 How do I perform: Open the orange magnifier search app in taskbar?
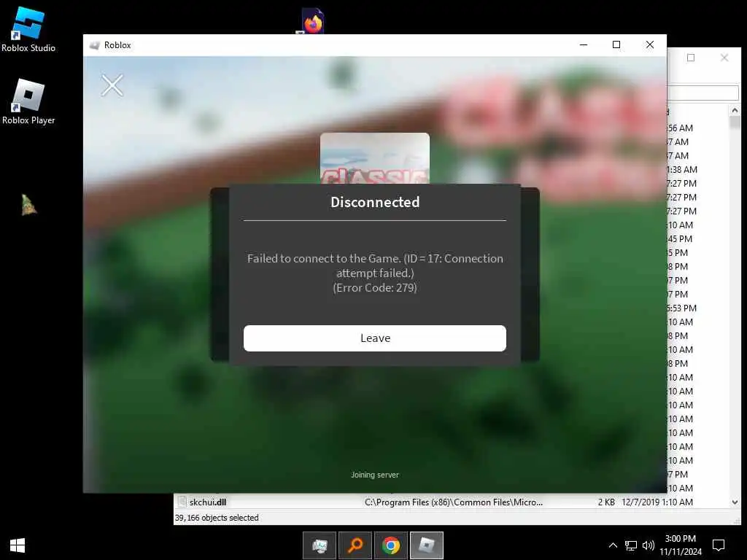click(x=355, y=545)
